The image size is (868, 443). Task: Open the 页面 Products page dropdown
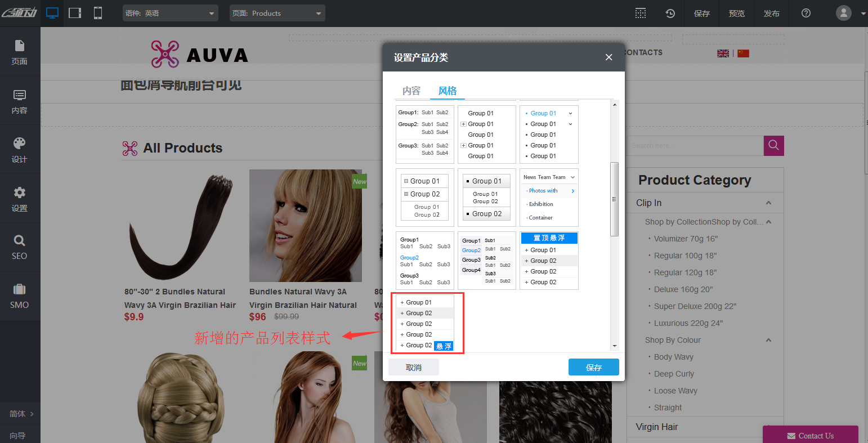[278, 14]
